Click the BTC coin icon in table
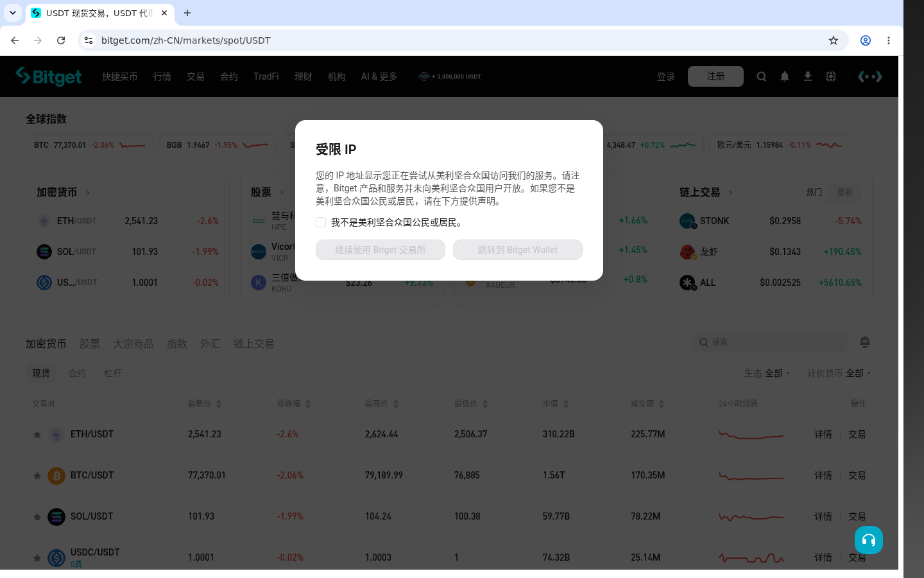This screenshot has width=924, height=578. (x=56, y=476)
